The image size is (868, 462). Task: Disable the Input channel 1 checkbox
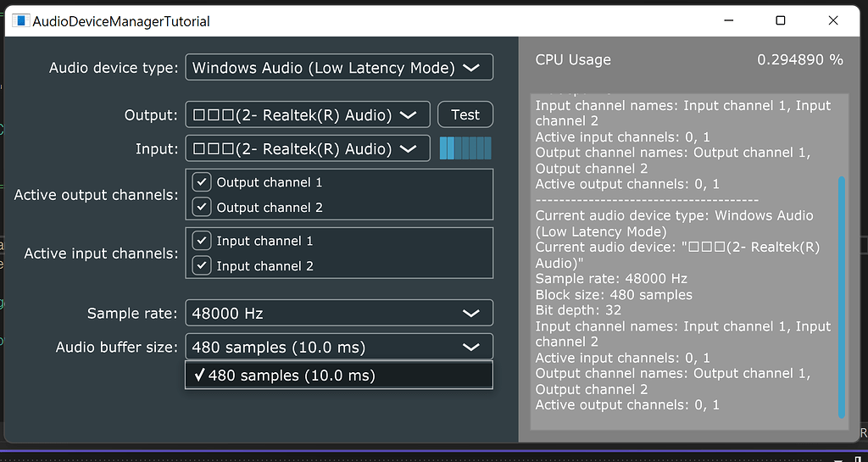pyautogui.click(x=202, y=241)
